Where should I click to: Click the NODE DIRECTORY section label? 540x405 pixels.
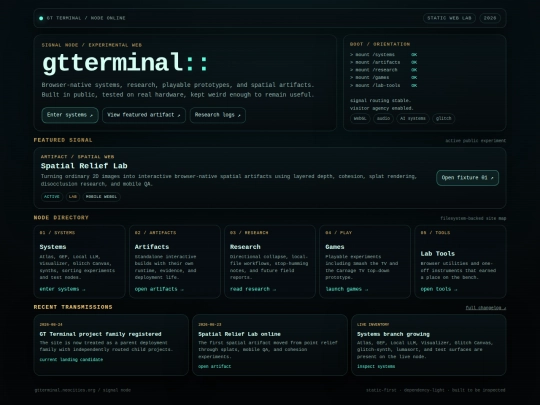tap(61, 218)
